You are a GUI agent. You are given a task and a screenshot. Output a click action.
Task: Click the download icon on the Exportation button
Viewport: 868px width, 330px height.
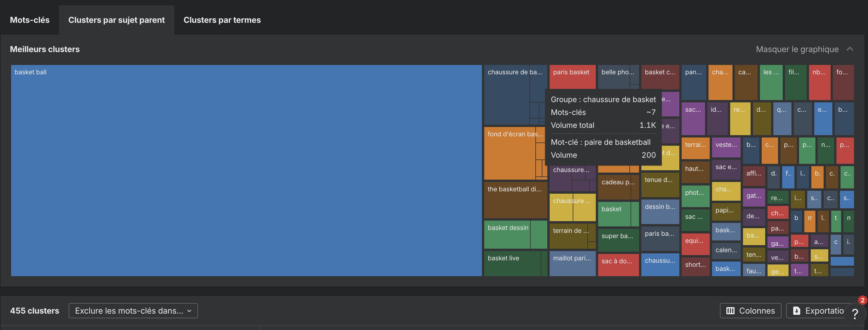tap(796, 310)
